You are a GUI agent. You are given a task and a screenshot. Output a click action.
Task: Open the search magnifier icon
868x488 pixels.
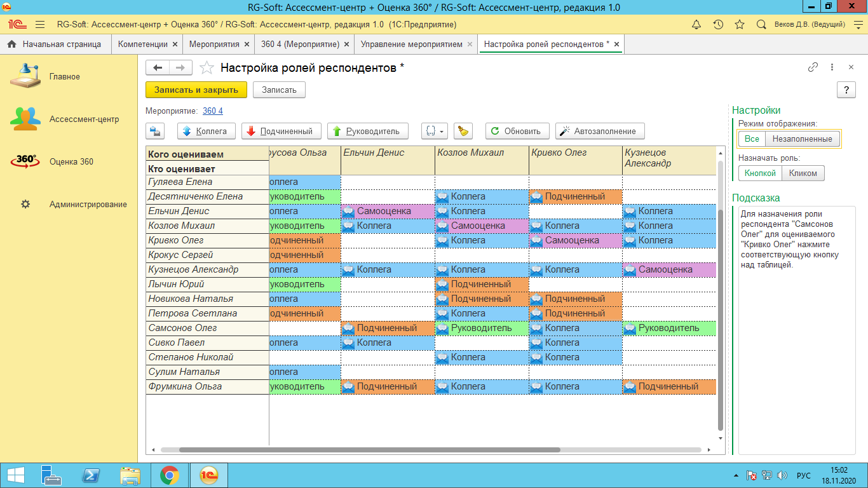click(x=761, y=24)
